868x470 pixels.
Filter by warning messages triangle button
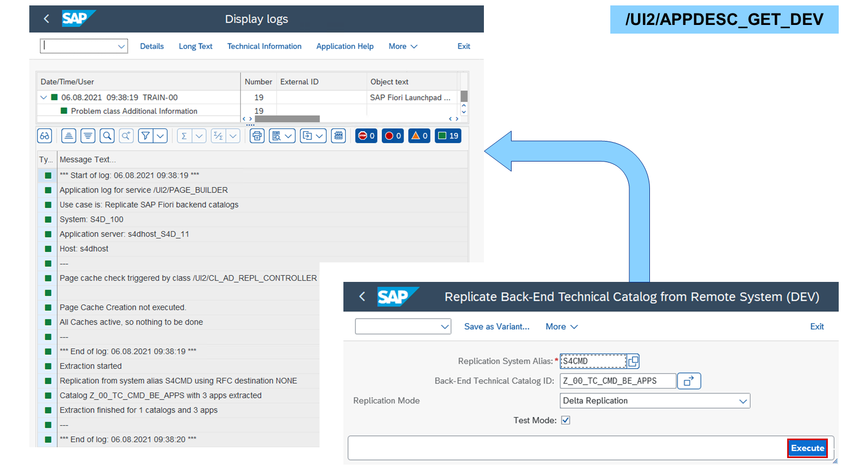click(419, 136)
